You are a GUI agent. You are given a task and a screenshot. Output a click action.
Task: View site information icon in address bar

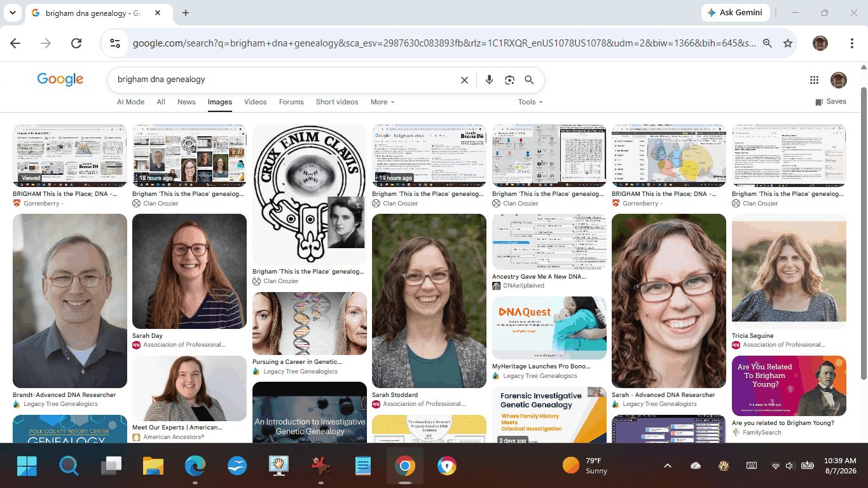[x=115, y=43]
